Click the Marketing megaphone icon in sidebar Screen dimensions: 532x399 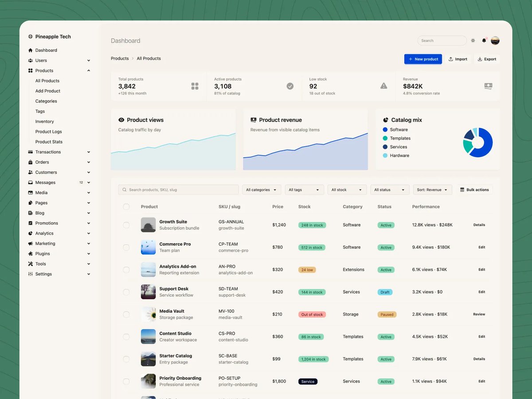(x=30, y=244)
